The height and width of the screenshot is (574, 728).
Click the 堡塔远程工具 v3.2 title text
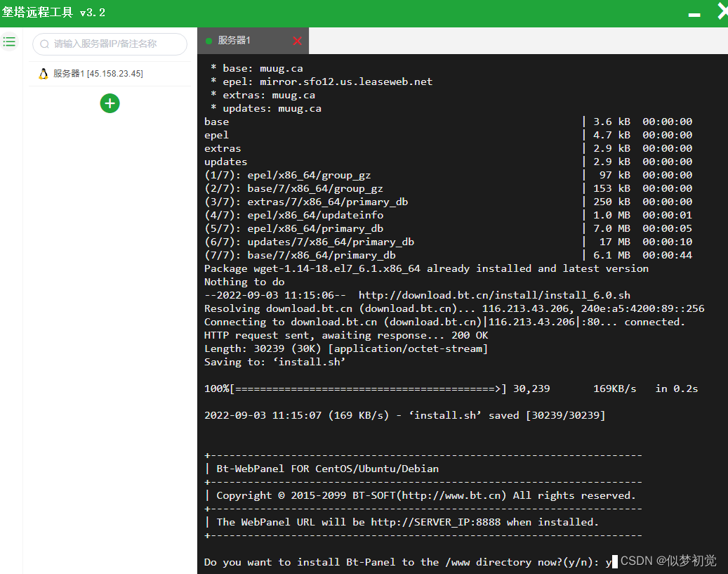pyautogui.click(x=53, y=13)
